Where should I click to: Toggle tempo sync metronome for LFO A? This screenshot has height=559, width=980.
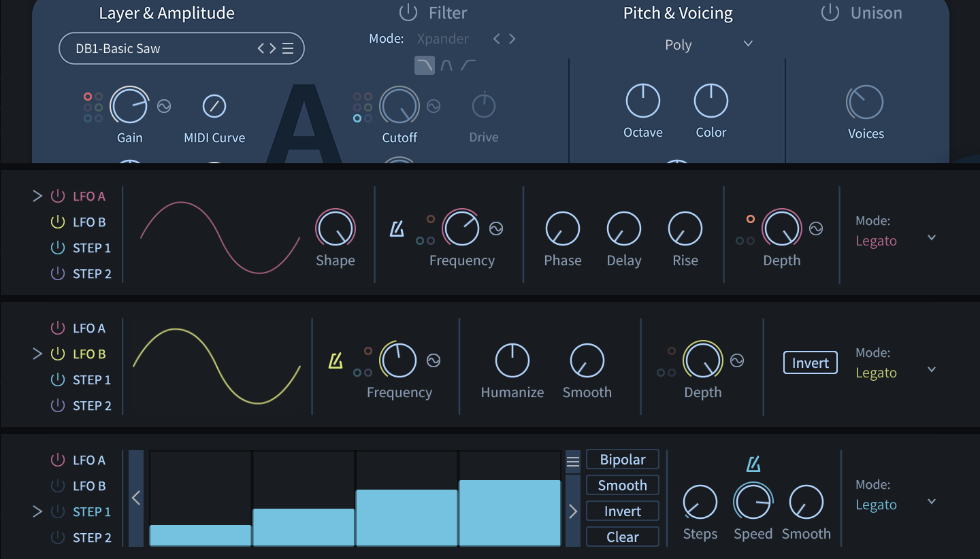pos(397,229)
